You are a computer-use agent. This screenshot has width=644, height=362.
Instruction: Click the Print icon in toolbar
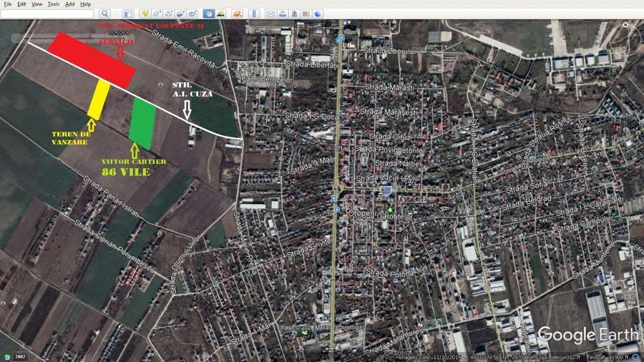point(283,14)
